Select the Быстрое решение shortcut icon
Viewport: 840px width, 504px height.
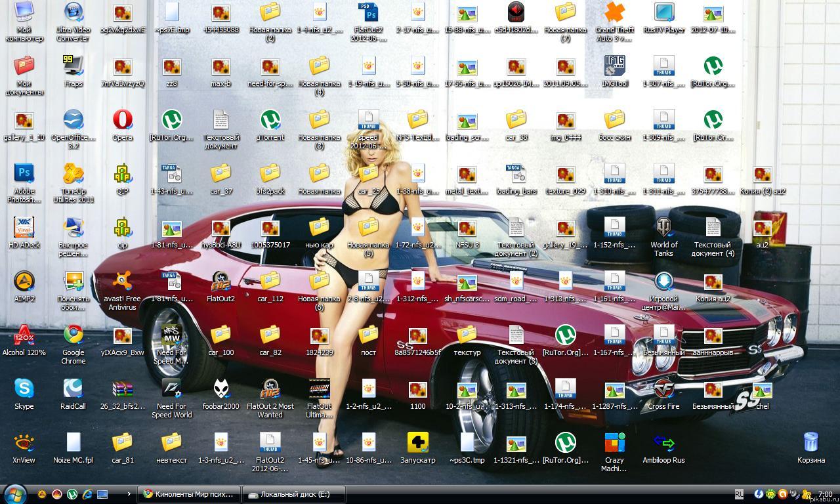pyautogui.click(x=73, y=236)
